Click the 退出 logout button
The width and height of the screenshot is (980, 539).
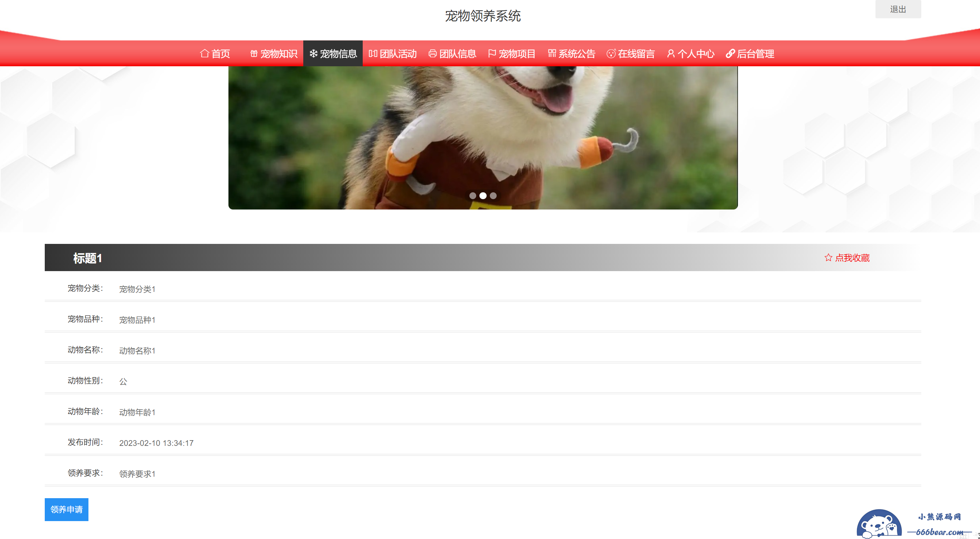(898, 9)
